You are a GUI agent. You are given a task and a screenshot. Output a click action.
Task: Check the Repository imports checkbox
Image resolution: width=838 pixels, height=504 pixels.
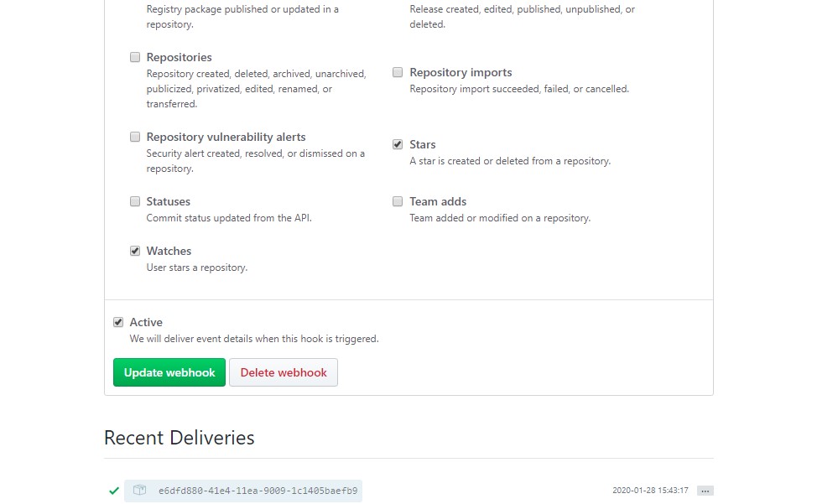point(398,72)
